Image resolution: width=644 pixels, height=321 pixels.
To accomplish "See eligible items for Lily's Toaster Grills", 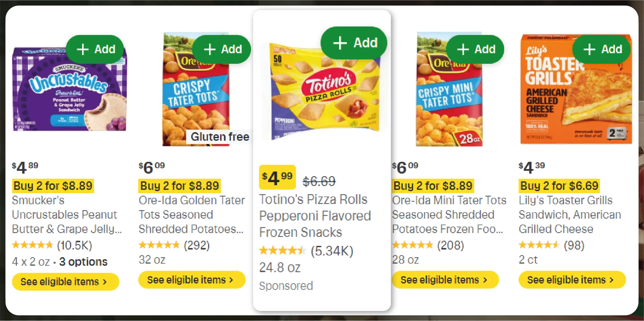I will click(x=572, y=280).
